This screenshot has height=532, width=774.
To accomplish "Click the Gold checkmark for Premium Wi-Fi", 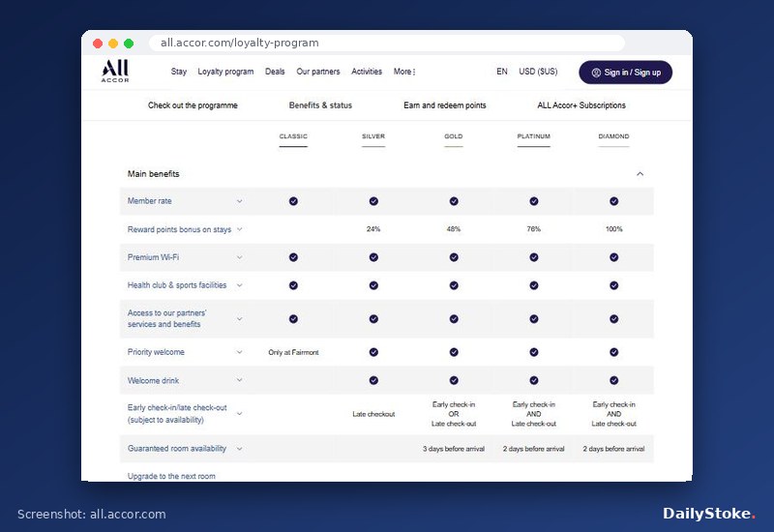I will pos(454,257).
